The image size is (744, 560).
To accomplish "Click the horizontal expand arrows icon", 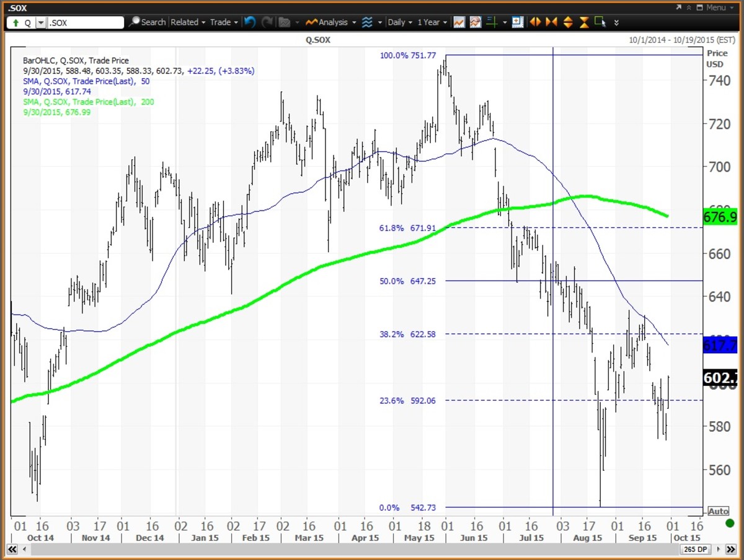I will click(x=535, y=22).
